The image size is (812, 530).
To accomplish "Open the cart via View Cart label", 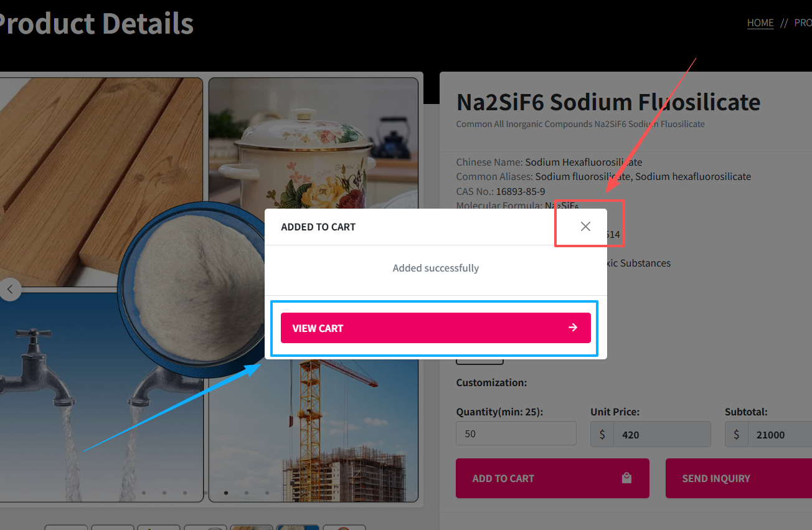I will pyautogui.click(x=318, y=328).
